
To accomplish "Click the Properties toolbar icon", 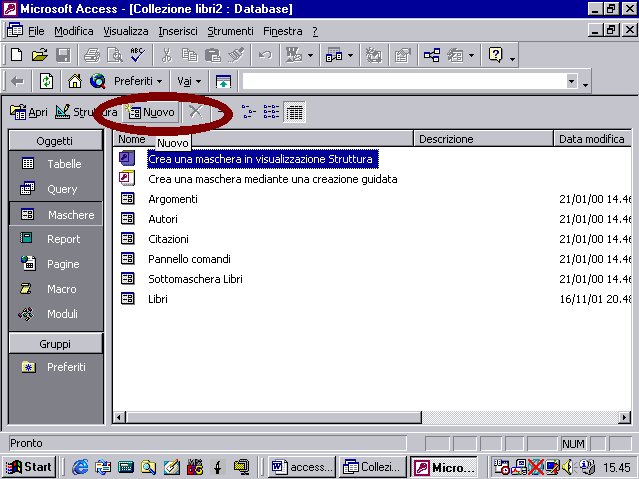I will [x=403, y=55].
